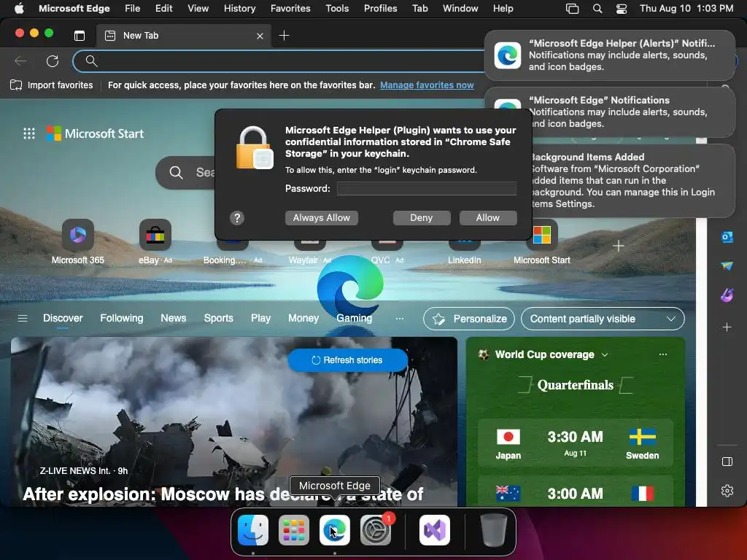Select the Money feed tab
The width and height of the screenshot is (747, 560).
303,318
